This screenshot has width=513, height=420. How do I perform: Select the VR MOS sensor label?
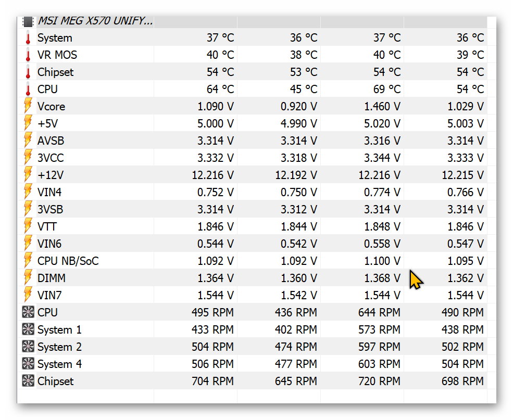[57, 55]
